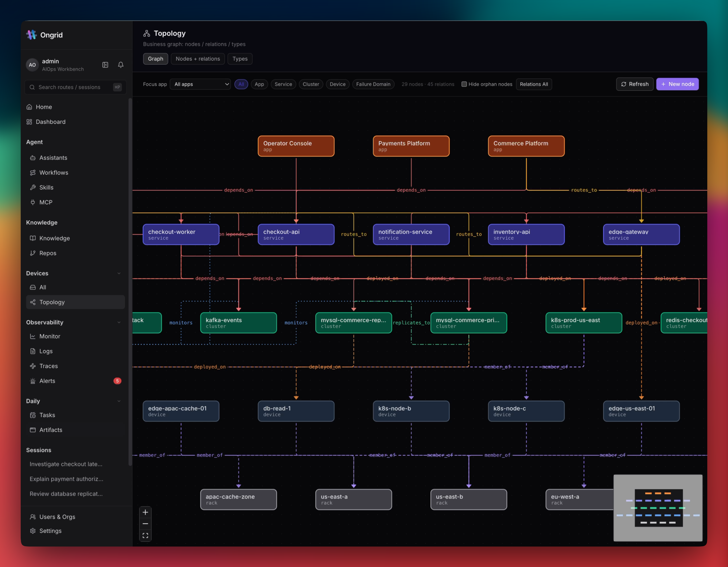
Task: Select the k8s-prod-us-east cluster node
Action: pos(584,323)
